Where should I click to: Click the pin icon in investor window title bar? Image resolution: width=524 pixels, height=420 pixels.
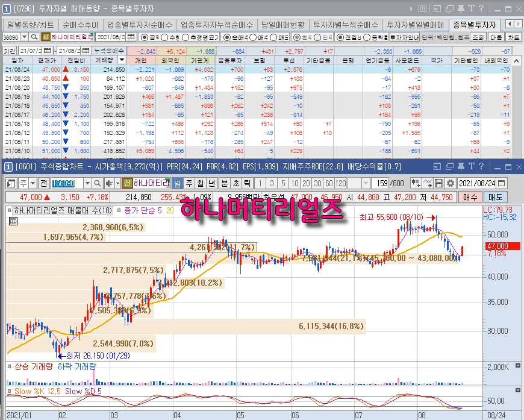tap(461, 8)
